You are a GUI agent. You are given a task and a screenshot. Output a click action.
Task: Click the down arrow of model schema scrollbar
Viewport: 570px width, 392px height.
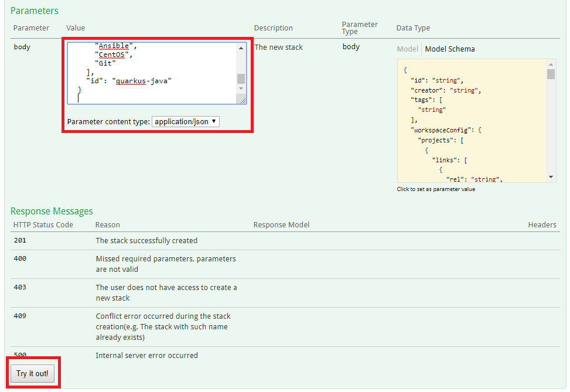(551, 177)
